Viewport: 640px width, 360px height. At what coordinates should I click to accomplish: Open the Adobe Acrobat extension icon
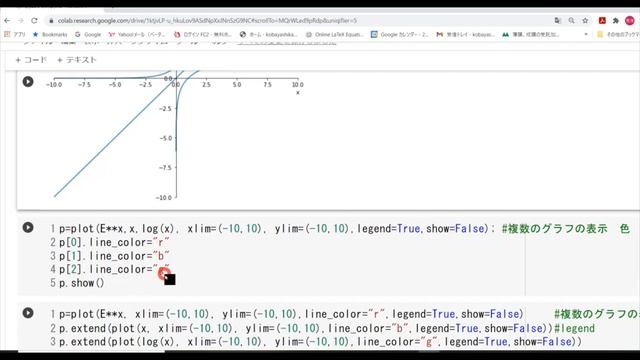pos(602,20)
